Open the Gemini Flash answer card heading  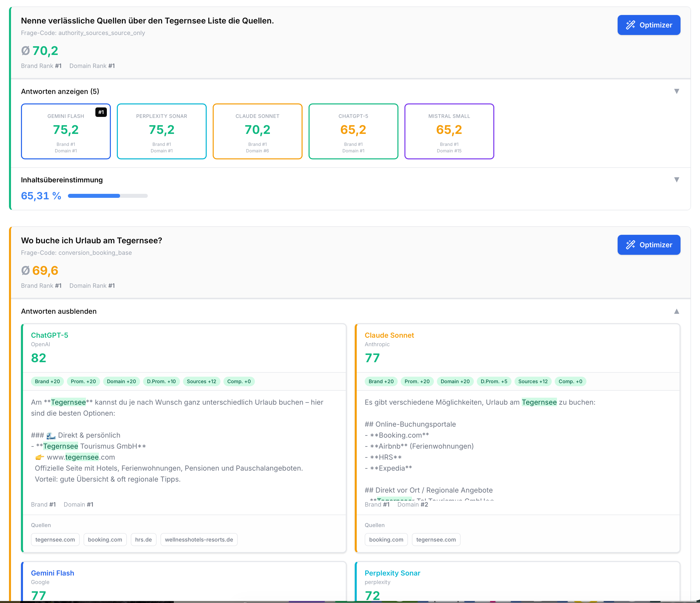coord(52,573)
